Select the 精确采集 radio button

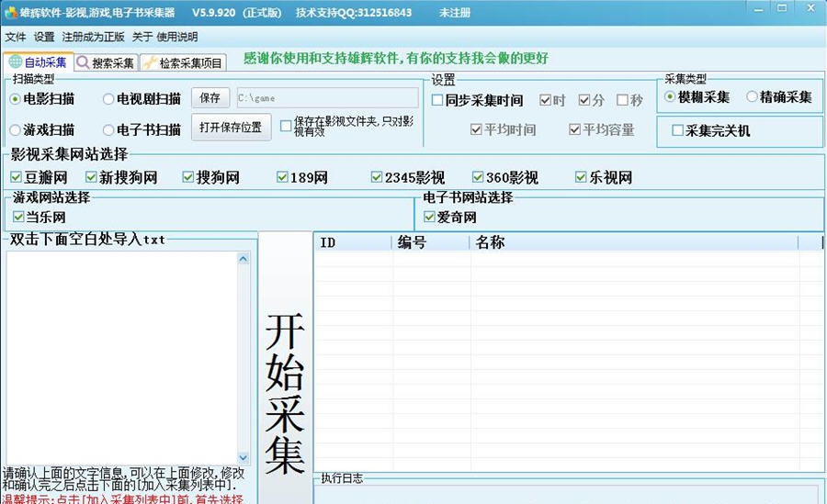point(779,97)
